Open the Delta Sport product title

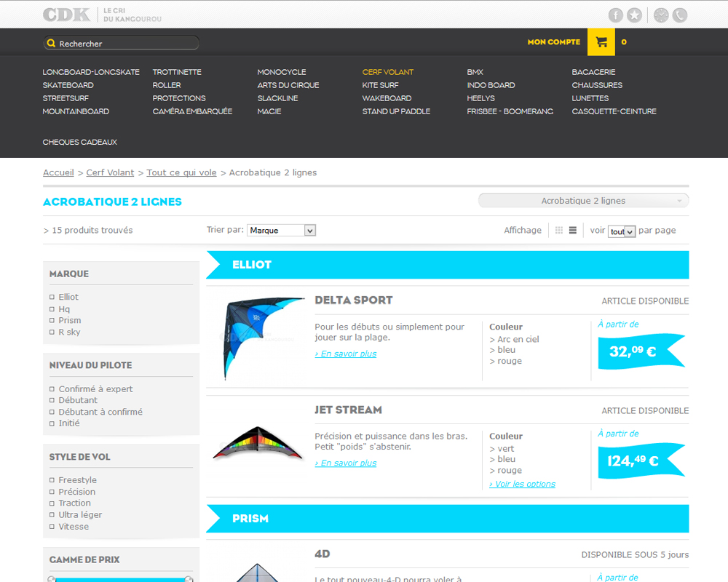point(354,300)
